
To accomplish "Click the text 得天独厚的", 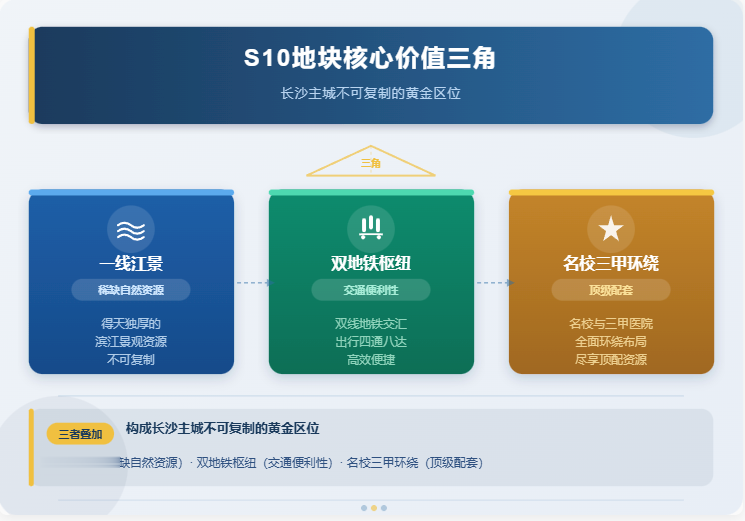I will pos(131,324).
